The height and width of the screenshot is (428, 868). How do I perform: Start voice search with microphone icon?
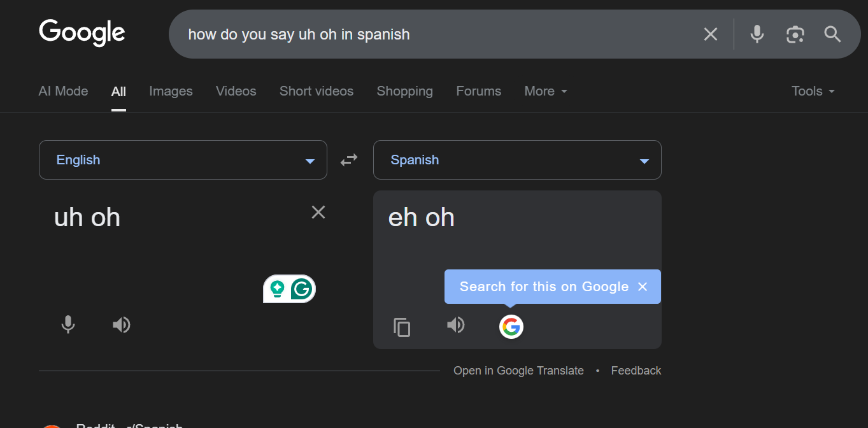point(757,34)
